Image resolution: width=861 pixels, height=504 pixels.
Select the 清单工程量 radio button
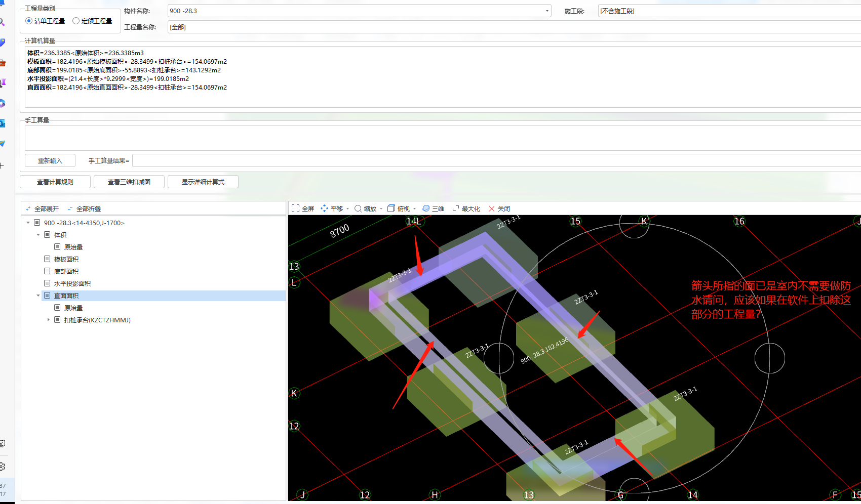pos(29,21)
